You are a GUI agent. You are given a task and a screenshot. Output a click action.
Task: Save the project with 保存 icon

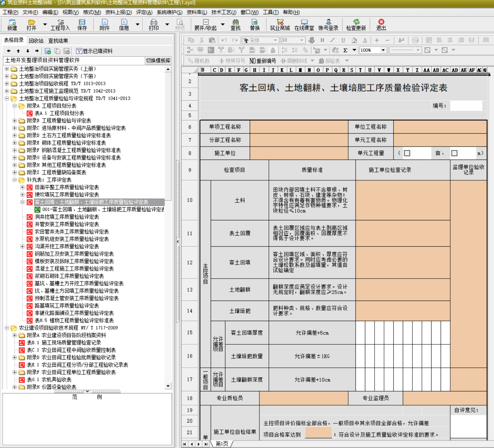pyautogui.click(x=82, y=25)
